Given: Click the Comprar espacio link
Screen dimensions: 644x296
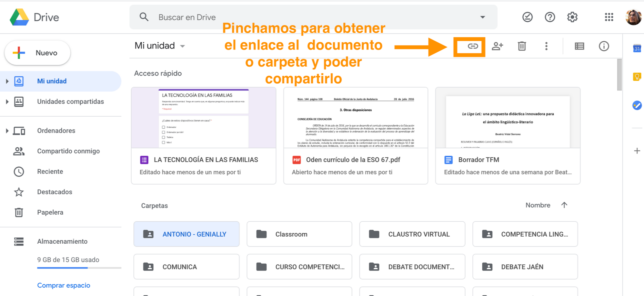Looking at the screenshot, I should (64, 285).
